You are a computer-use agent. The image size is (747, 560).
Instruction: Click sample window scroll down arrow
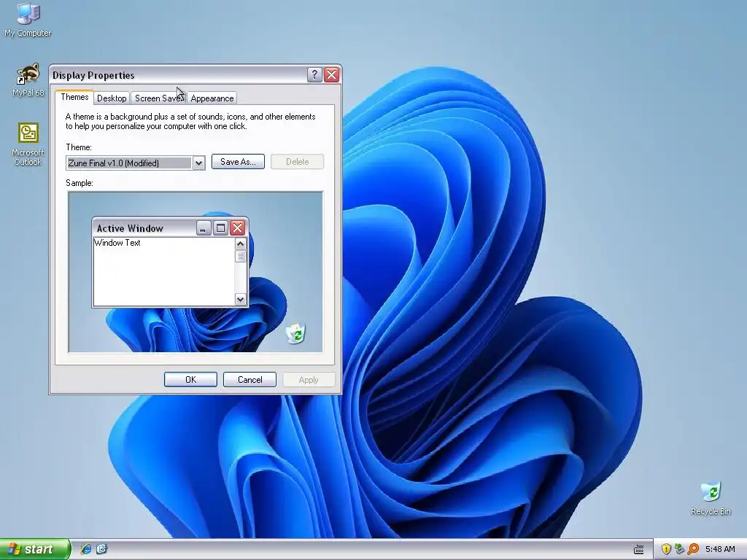pos(241,299)
